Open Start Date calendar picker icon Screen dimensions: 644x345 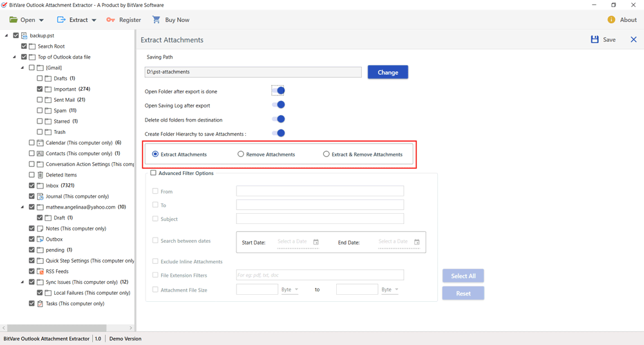[x=316, y=242]
